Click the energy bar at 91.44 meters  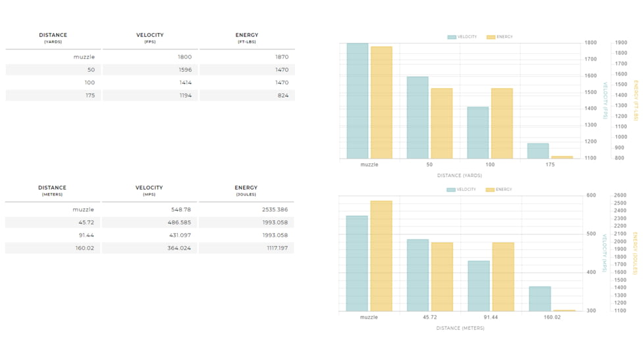pos(503,276)
